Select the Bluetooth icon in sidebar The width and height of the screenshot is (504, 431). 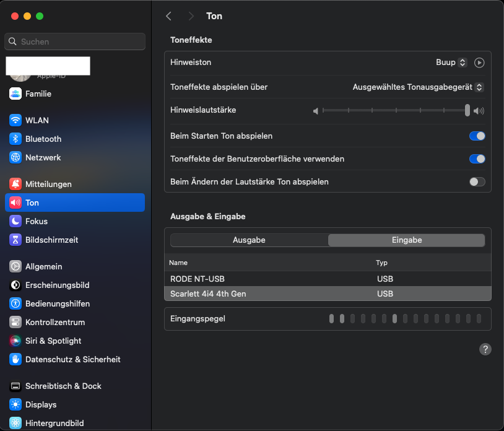click(15, 139)
